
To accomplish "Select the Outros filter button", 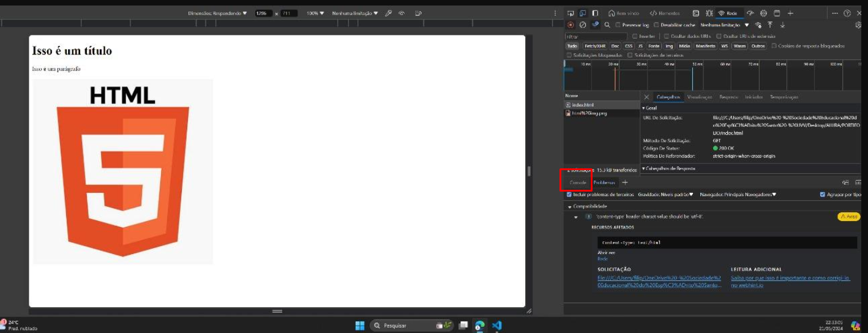I will coord(758,46).
